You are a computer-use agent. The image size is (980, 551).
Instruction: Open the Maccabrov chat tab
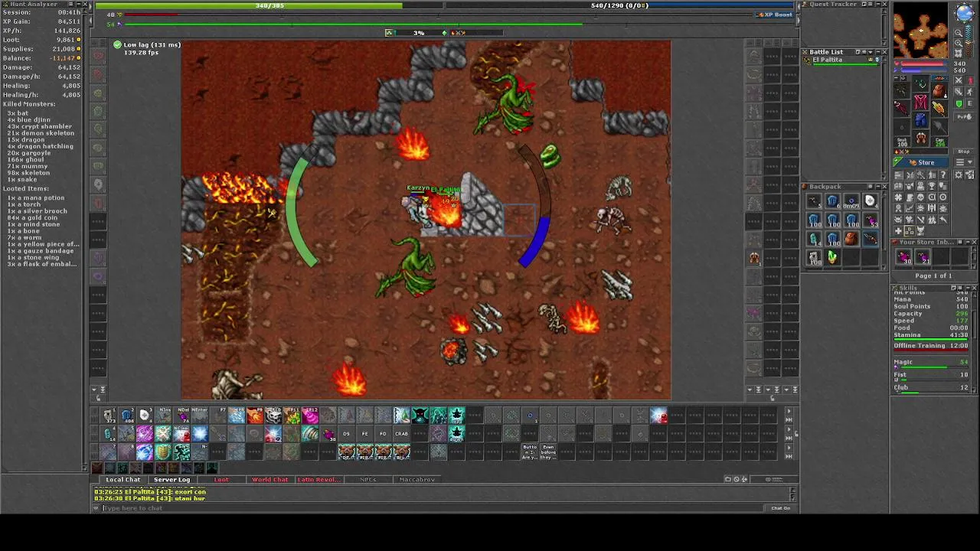point(417,480)
